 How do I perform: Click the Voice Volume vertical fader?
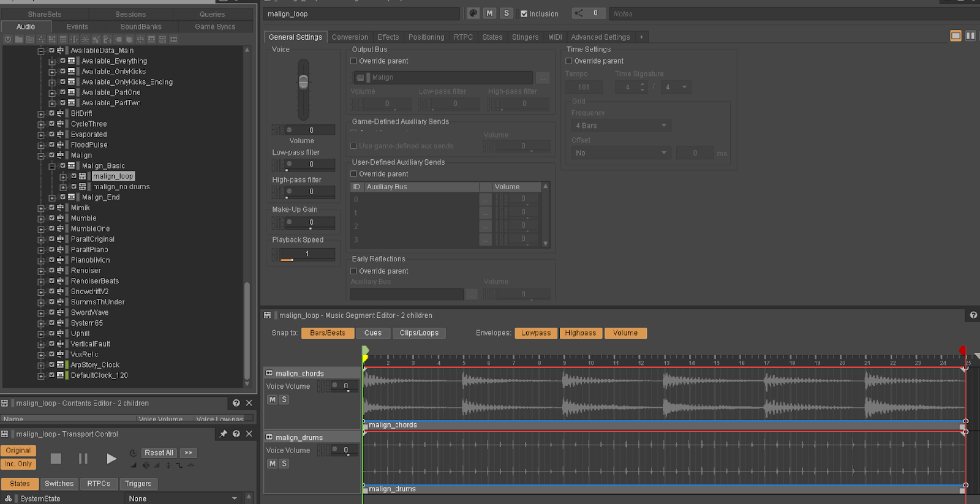(303, 89)
